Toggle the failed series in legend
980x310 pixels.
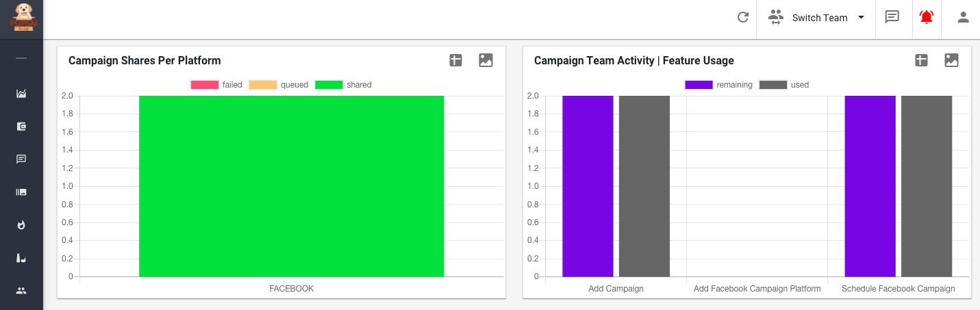point(216,85)
